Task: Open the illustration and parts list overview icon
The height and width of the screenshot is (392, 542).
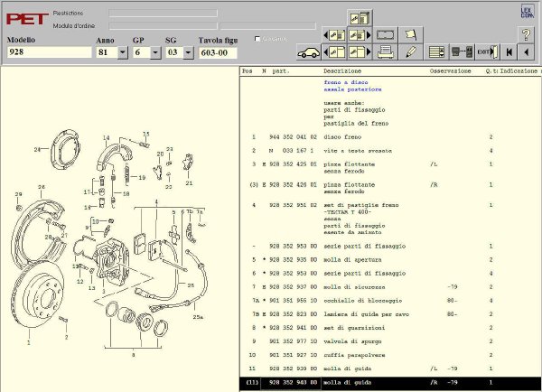Action: pos(360,18)
